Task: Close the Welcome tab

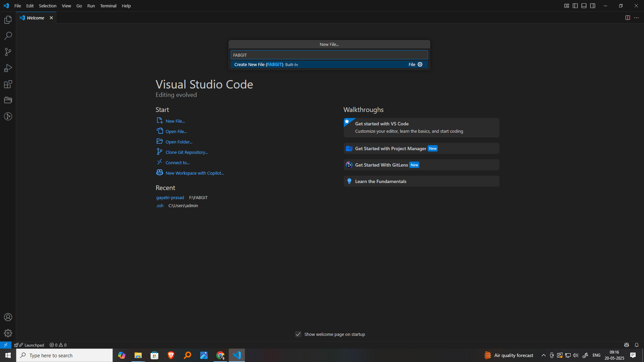Action: tap(51, 18)
